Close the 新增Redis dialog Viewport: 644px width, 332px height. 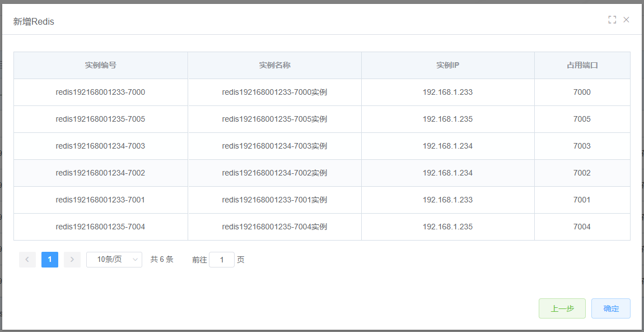626,20
